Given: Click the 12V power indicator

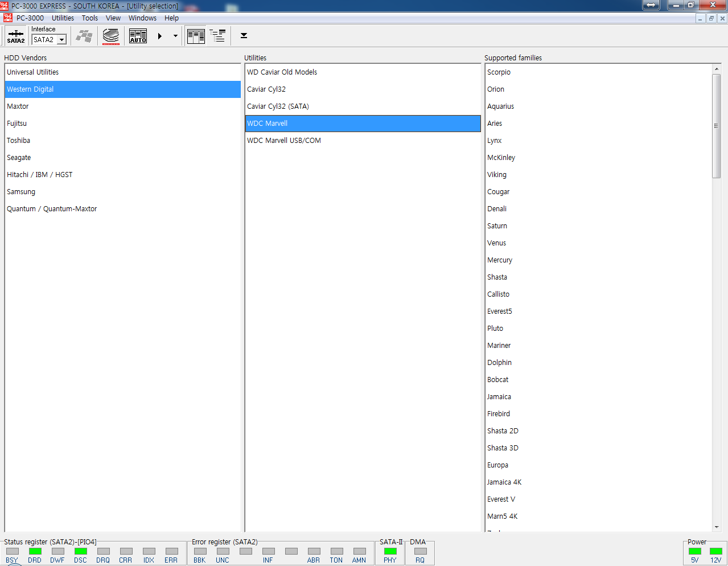Looking at the screenshot, I should coord(716,551).
